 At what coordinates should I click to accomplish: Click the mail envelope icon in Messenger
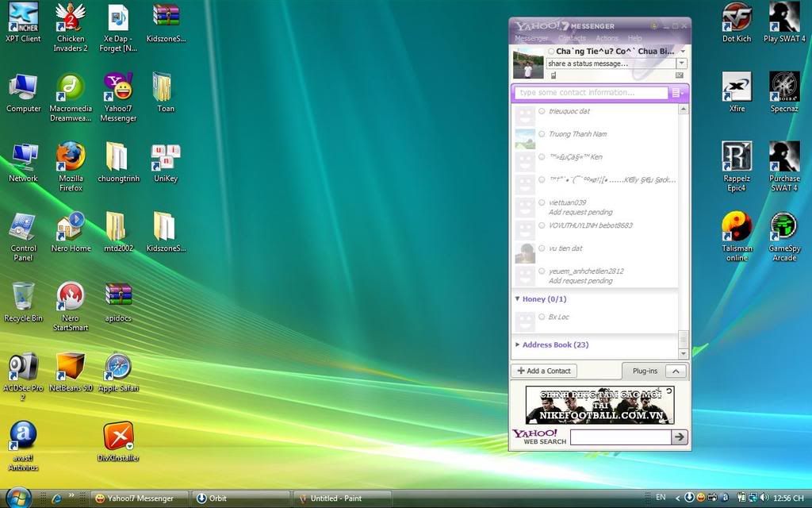point(680,75)
